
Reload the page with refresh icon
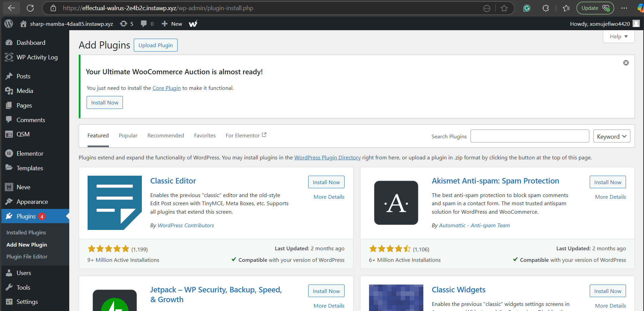pos(30,8)
